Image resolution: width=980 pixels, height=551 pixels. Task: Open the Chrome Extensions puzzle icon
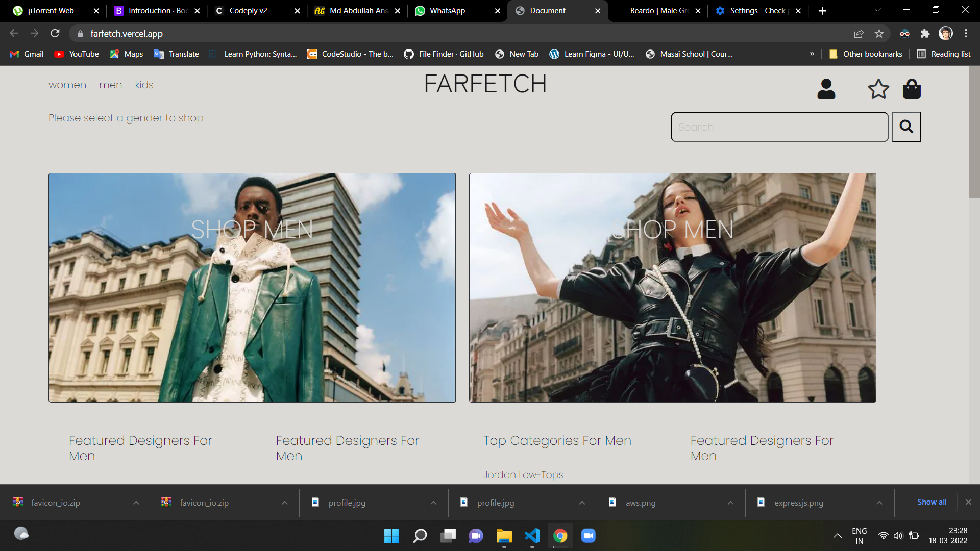coord(925,33)
